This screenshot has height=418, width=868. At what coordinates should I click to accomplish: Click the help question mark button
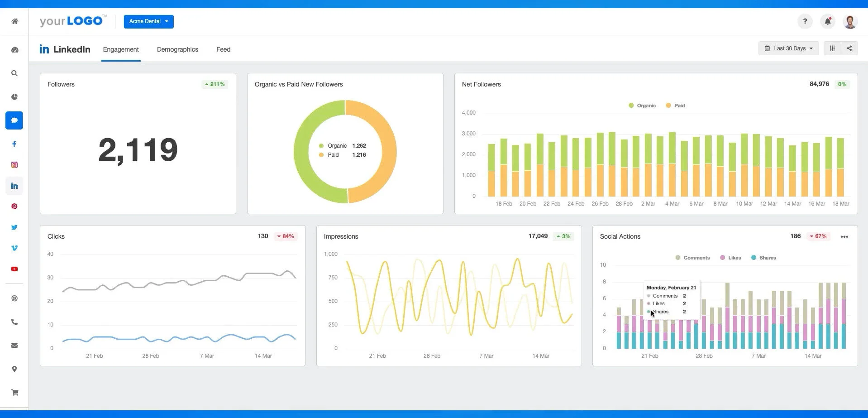click(805, 21)
